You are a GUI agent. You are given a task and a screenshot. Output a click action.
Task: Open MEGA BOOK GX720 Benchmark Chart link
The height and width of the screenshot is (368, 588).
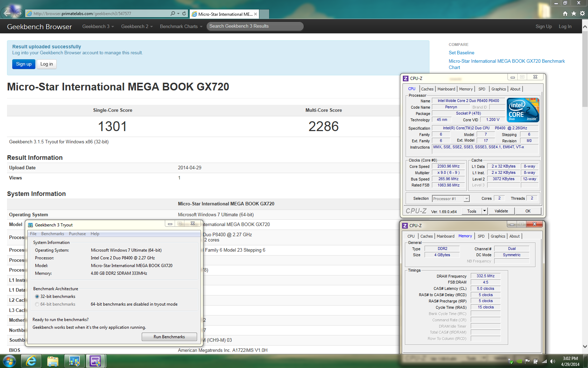coord(506,64)
